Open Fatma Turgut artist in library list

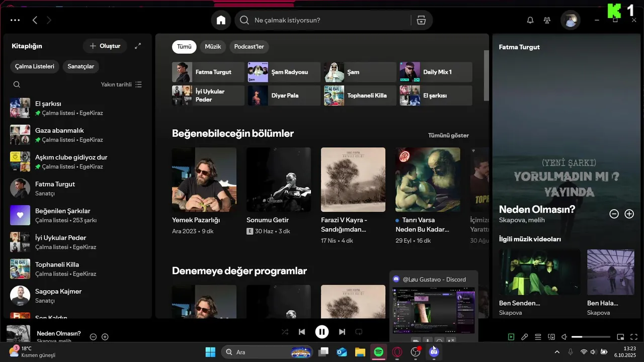click(x=78, y=189)
